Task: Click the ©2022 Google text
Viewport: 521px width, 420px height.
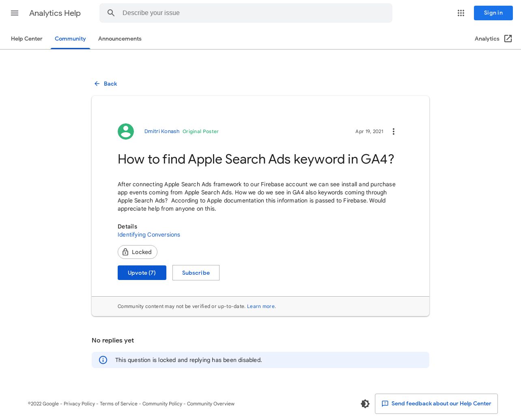Action: 43,404
